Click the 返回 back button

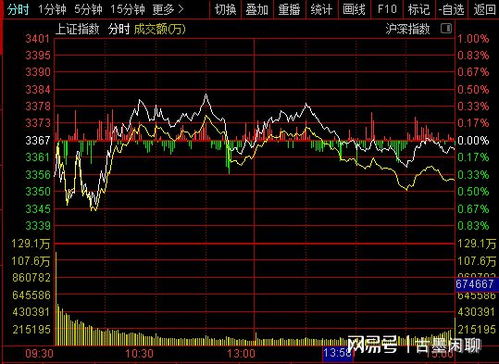[485, 9]
